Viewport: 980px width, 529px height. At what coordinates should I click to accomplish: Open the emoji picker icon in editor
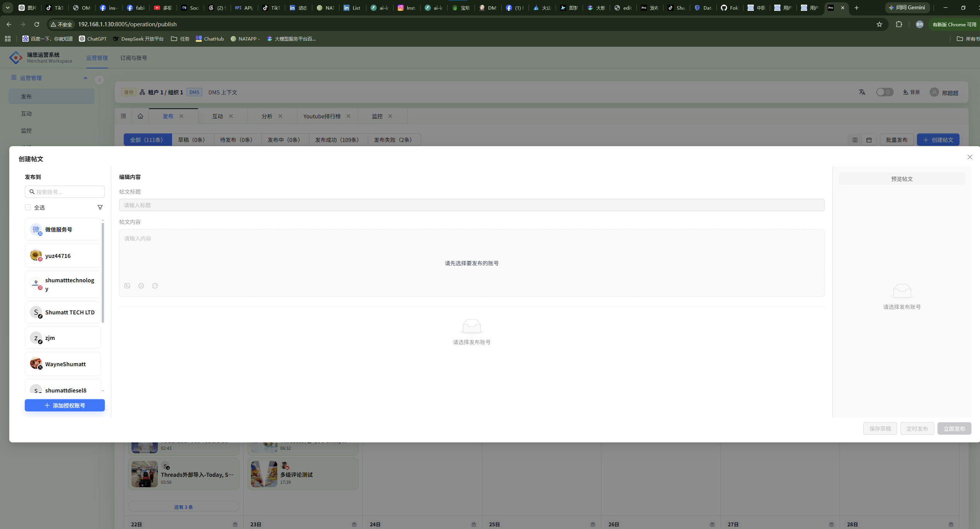click(x=141, y=286)
